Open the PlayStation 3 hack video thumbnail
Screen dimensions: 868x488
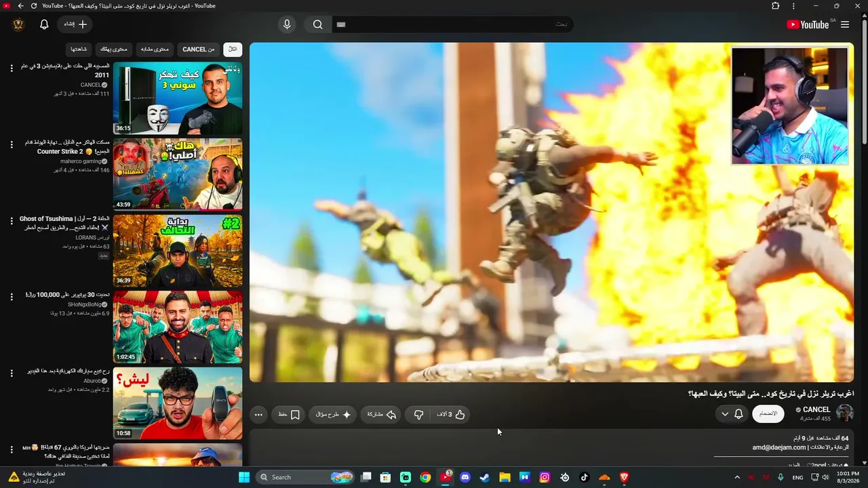pyautogui.click(x=178, y=98)
